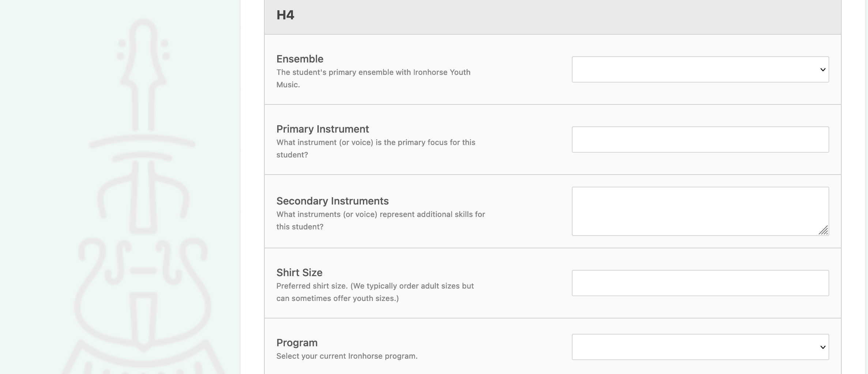Select the Shirt Size input box
This screenshot has width=868, height=374.
tap(700, 283)
